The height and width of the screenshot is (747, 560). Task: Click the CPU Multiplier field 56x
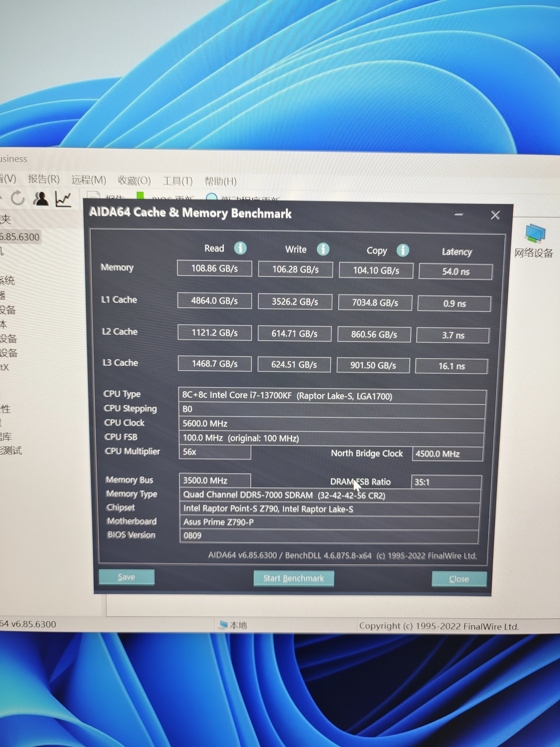click(215, 452)
